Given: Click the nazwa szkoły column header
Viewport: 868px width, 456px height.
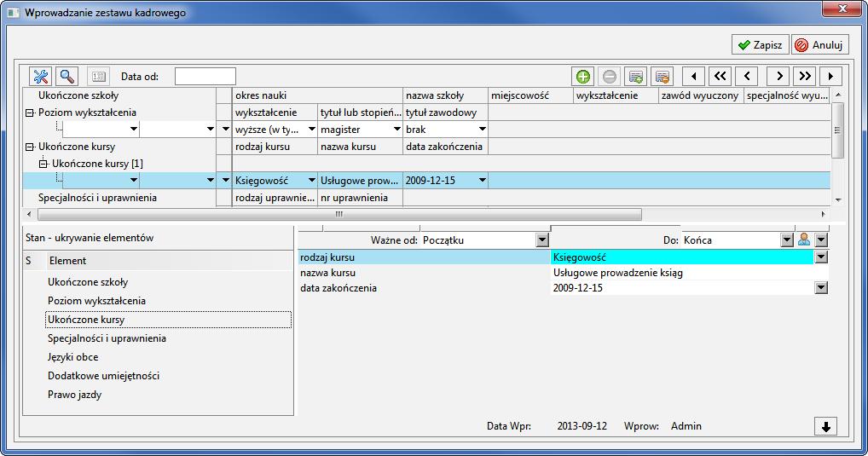Looking at the screenshot, I should (x=445, y=95).
